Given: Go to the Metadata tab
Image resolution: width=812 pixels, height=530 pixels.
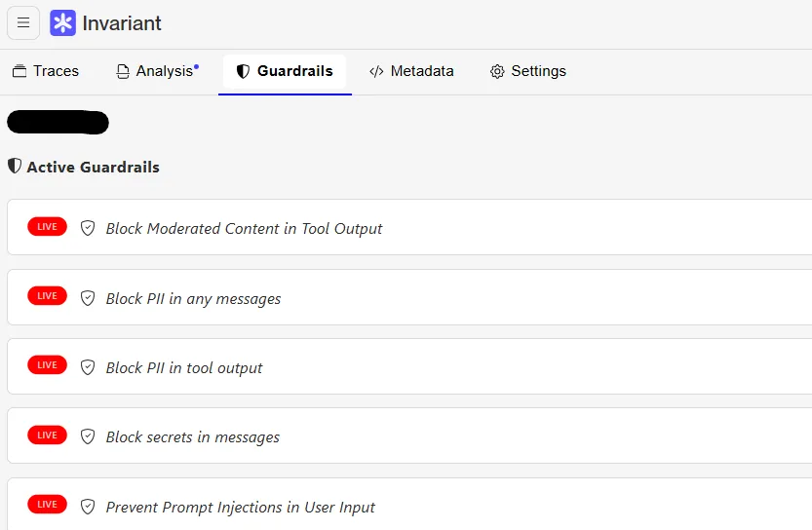Looking at the screenshot, I should (411, 71).
